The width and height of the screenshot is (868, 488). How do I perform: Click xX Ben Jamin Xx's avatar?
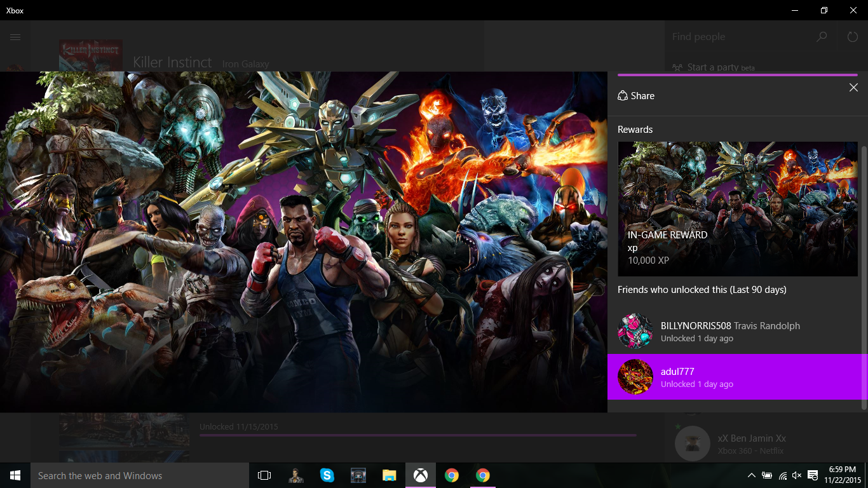point(693,444)
